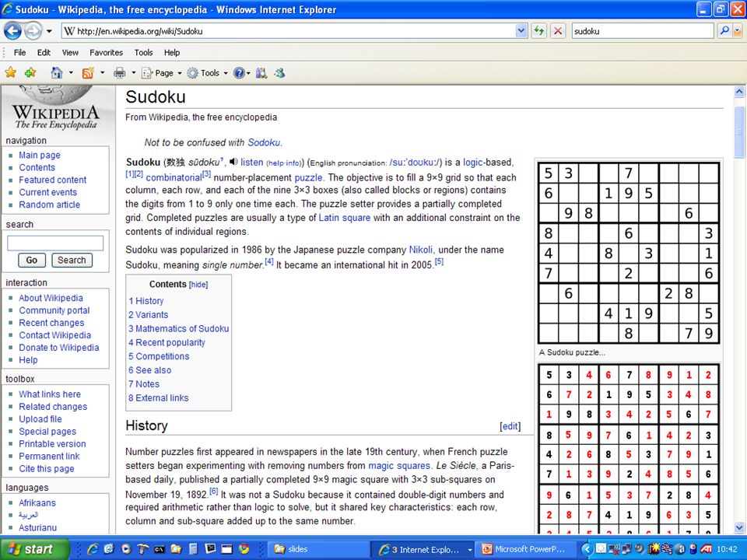Viewport: 747px width, 560px height.
Task: Open the Tools menu in menu bar
Action: pos(143,52)
